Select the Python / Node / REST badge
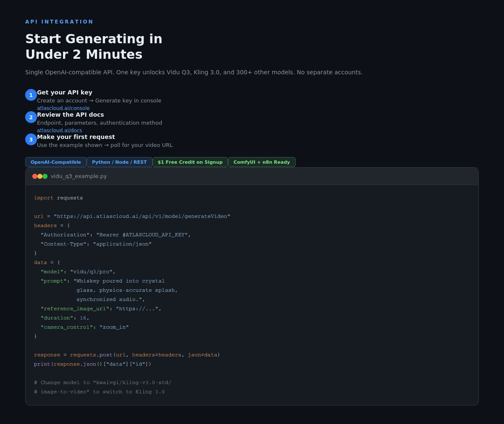The width and height of the screenshot is (504, 424). pos(119,162)
